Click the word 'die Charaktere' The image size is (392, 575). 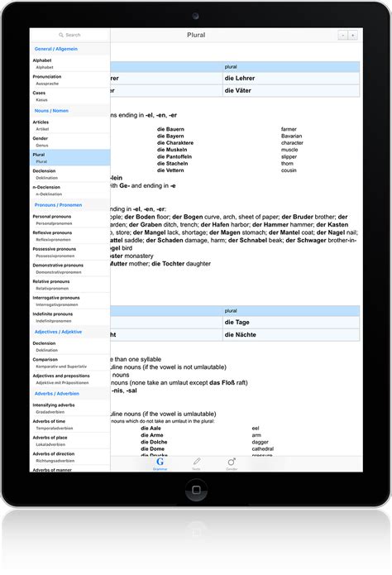pyautogui.click(x=175, y=142)
